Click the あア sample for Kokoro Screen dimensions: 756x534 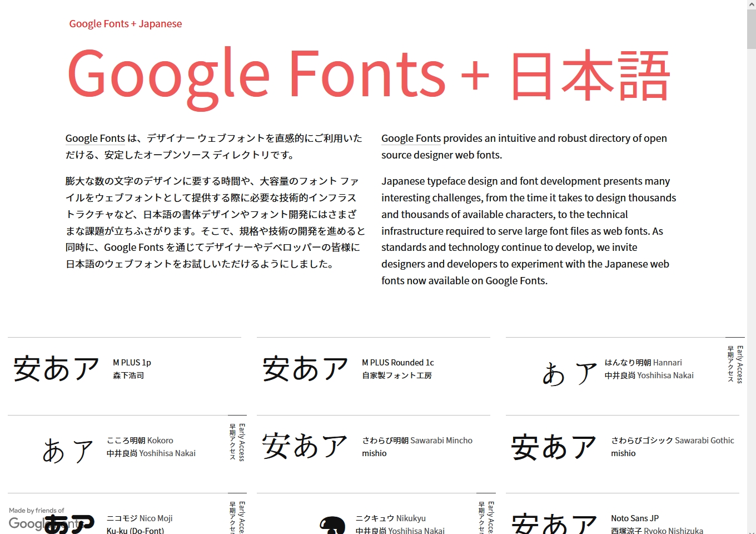coord(68,451)
